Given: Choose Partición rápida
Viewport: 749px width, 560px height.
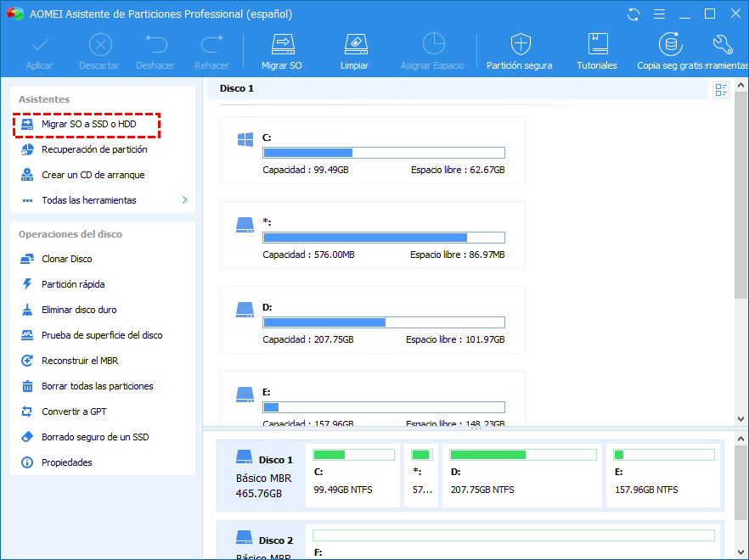Looking at the screenshot, I should click(73, 284).
